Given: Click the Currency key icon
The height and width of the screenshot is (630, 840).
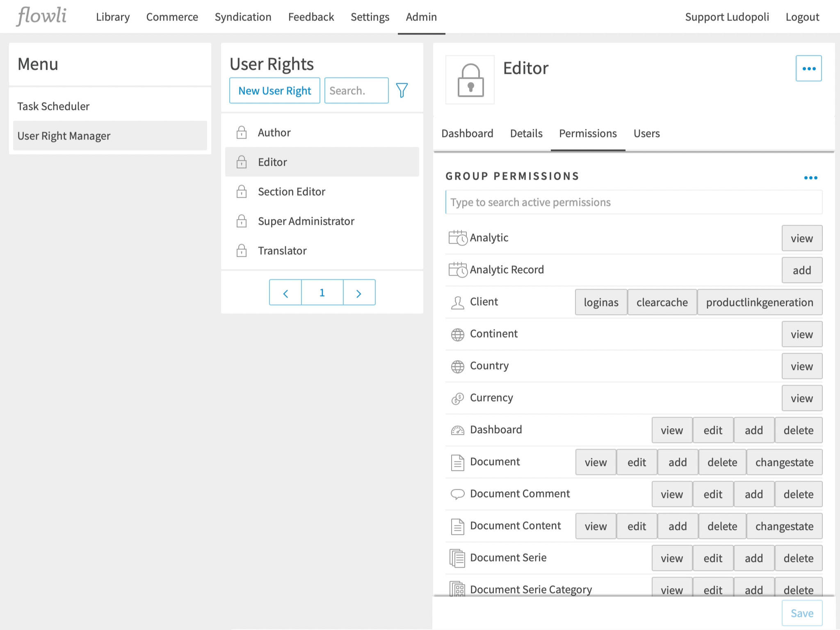Looking at the screenshot, I should click(459, 398).
